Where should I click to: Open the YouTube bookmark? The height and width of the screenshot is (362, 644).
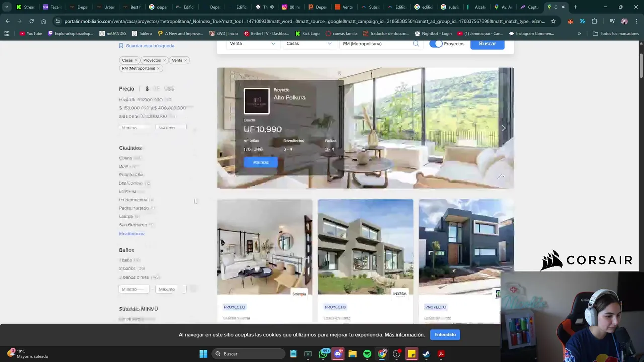31,33
